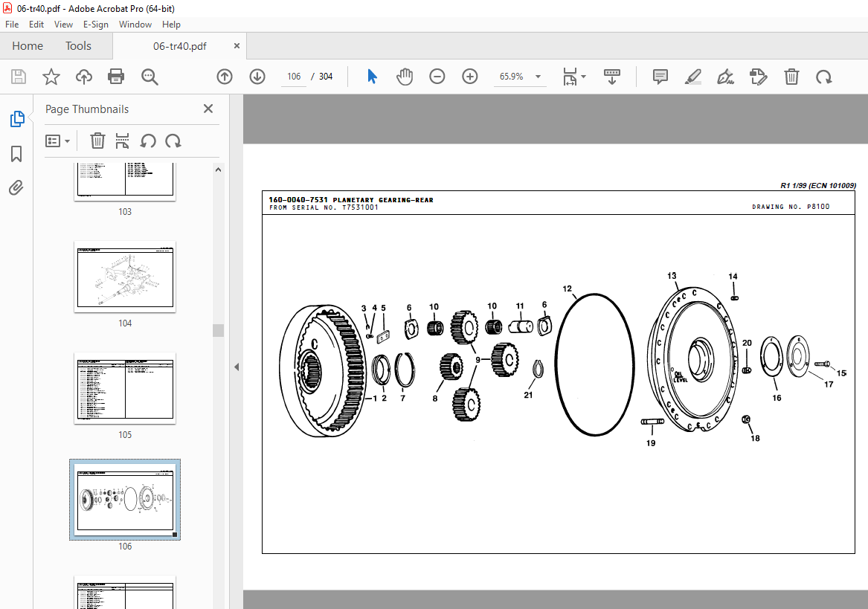The height and width of the screenshot is (609, 868).
Task: Zoom out with the minus circle icon
Action: point(437,77)
